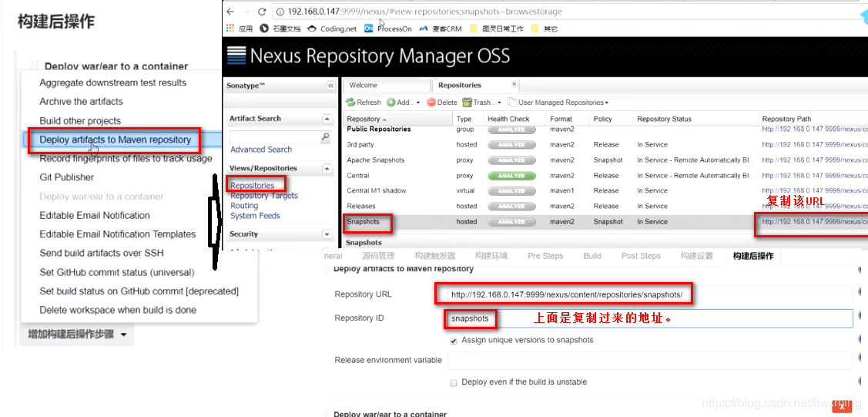Choose Editable Email Notification
The image size is (868, 417).
[95, 215]
